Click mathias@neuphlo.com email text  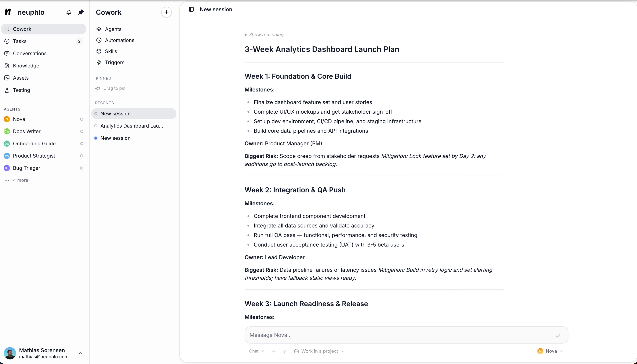(44, 357)
